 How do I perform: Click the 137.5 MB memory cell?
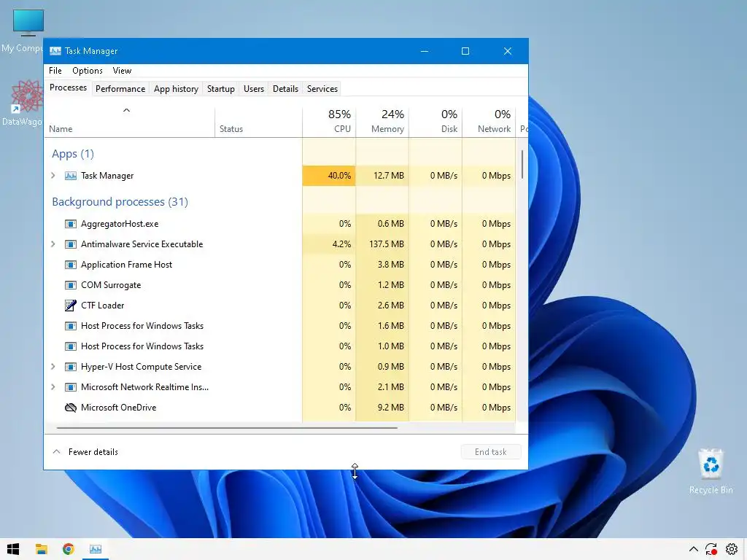click(x=382, y=244)
